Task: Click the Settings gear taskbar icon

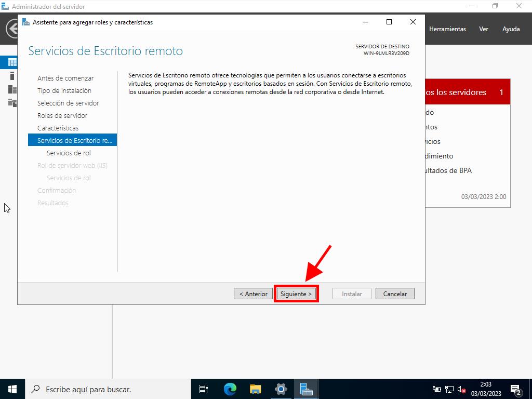Action: (x=281, y=389)
